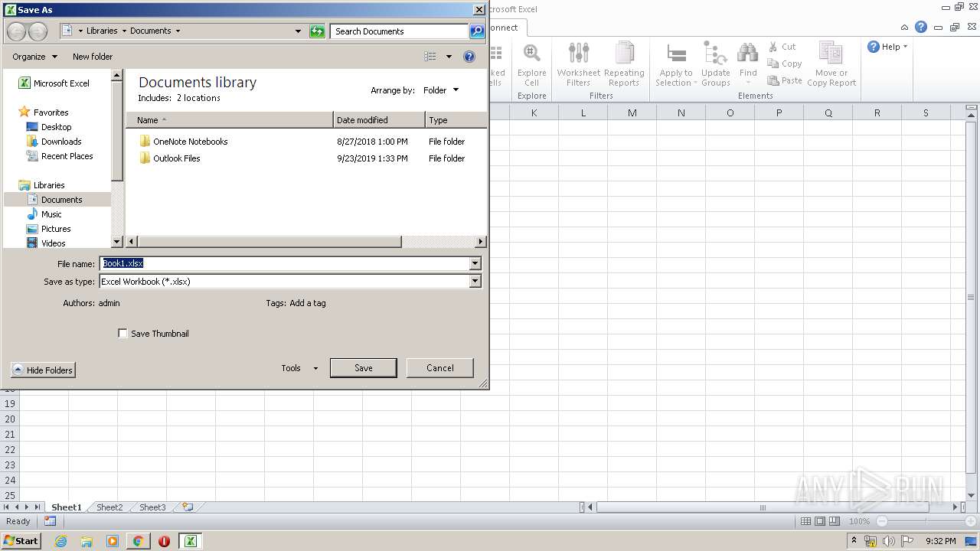
Task: Open Worksheet Filters in the ribbon
Action: 579,65
